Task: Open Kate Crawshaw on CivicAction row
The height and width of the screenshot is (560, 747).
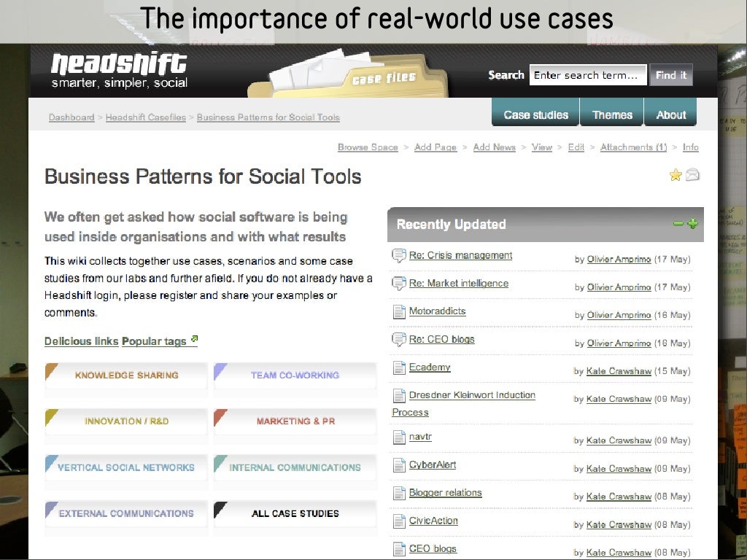Action: pos(619,525)
